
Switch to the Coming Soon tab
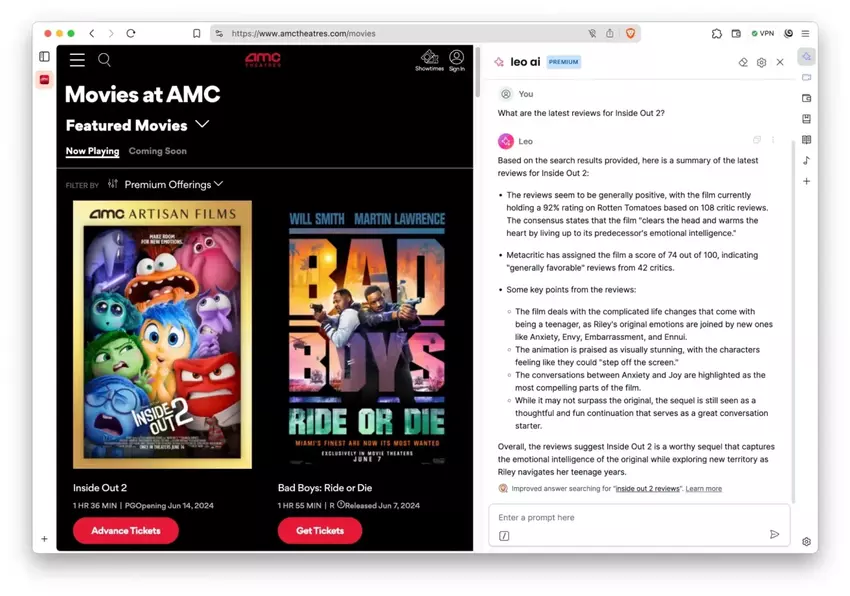(158, 151)
